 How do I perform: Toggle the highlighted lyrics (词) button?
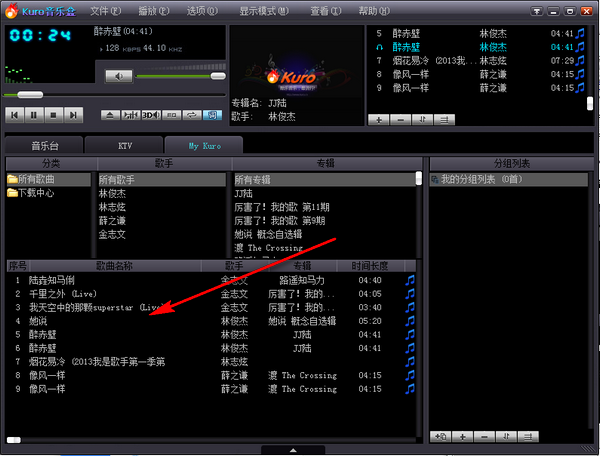coord(212,115)
